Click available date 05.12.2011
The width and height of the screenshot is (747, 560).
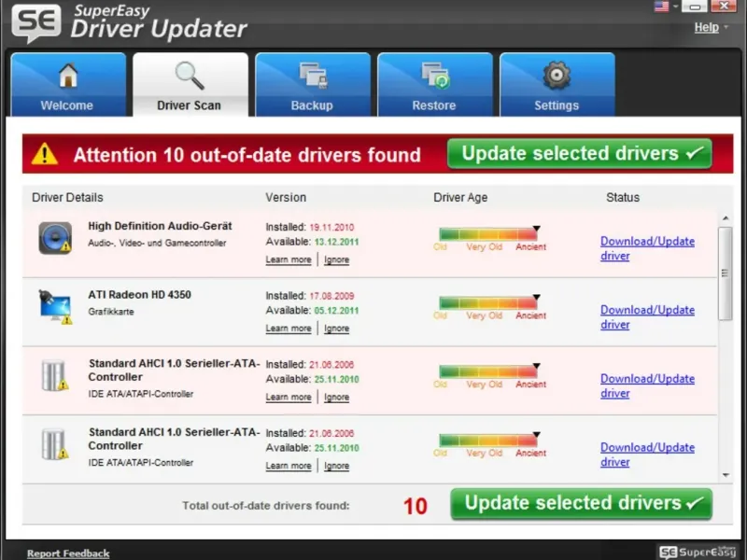pos(336,311)
